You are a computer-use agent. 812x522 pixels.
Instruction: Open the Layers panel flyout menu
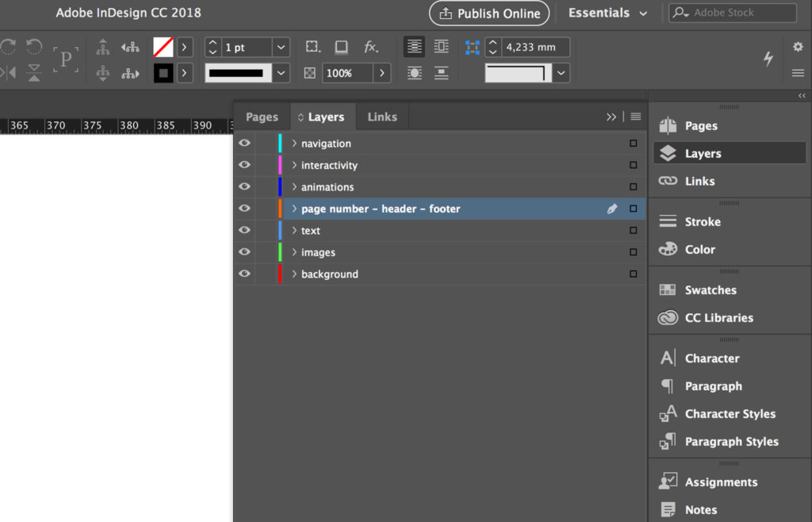click(635, 116)
